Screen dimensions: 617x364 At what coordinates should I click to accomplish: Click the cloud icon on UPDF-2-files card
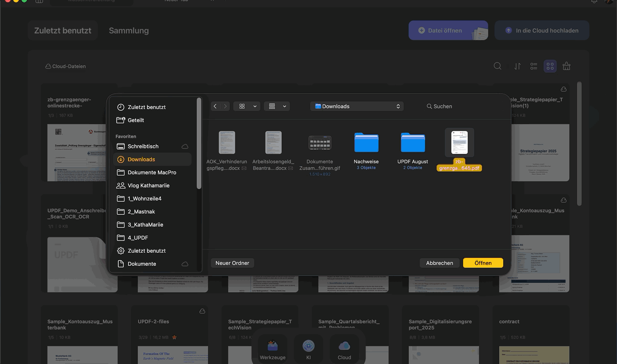click(202, 311)
